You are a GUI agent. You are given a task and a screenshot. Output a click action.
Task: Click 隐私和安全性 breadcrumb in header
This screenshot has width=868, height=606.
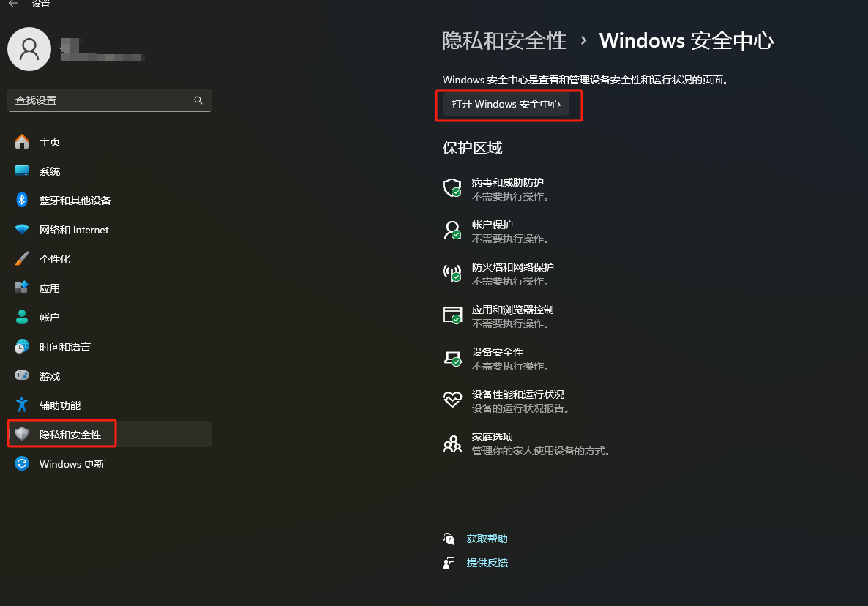pos(504,40)
